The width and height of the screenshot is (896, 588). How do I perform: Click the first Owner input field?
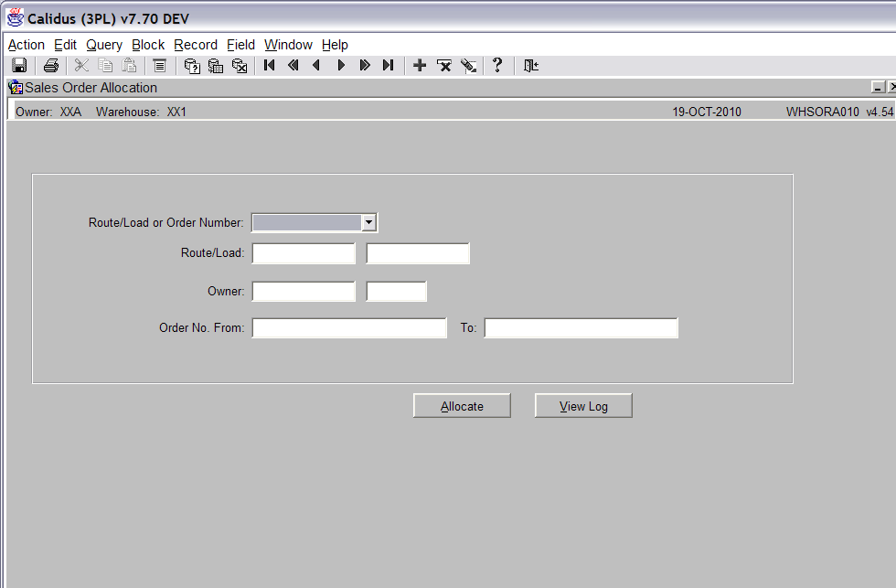coord(304,292)
